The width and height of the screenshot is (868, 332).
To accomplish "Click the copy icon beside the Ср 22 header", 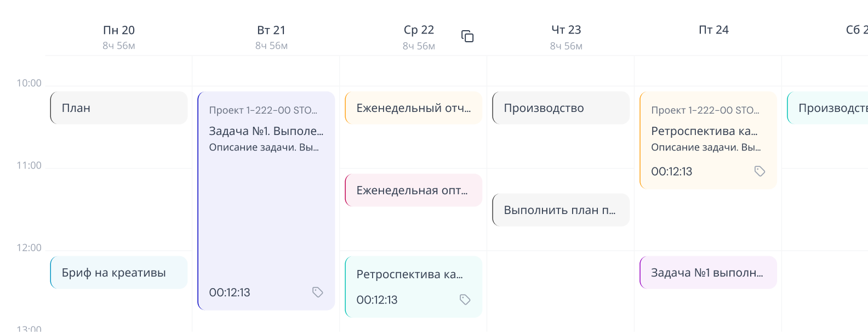I will point(467,36).
